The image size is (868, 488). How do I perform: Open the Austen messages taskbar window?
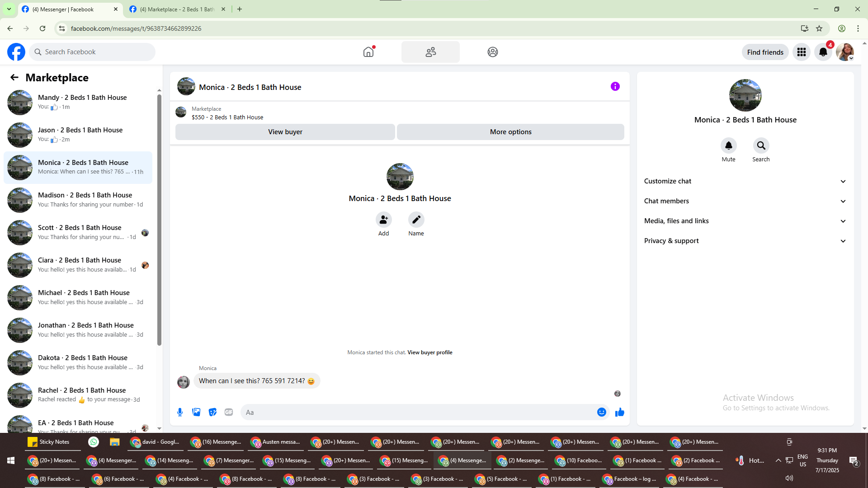click(276, 442)
